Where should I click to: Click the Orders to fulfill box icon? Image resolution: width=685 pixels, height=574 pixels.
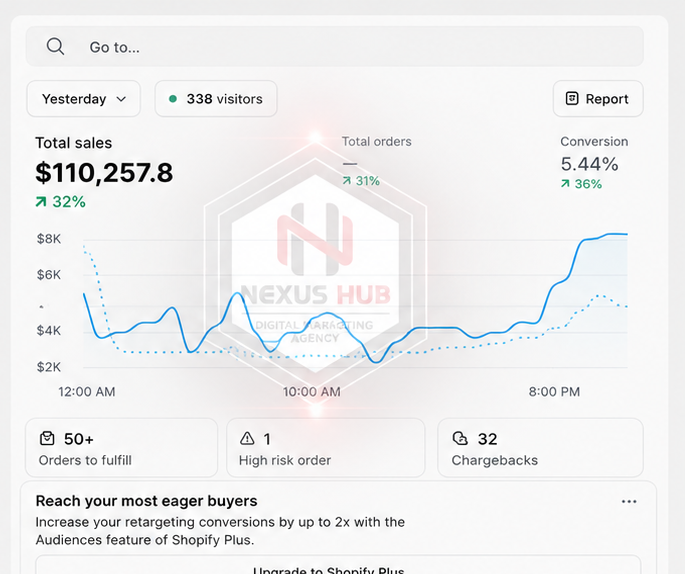(x=47, y=438)
